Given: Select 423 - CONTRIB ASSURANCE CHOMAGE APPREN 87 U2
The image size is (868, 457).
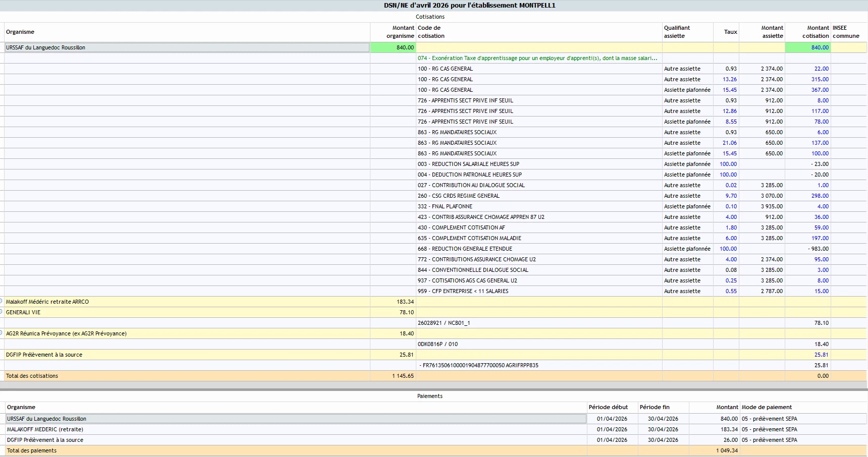Looking at the screenshot, I should pos(481,217).
